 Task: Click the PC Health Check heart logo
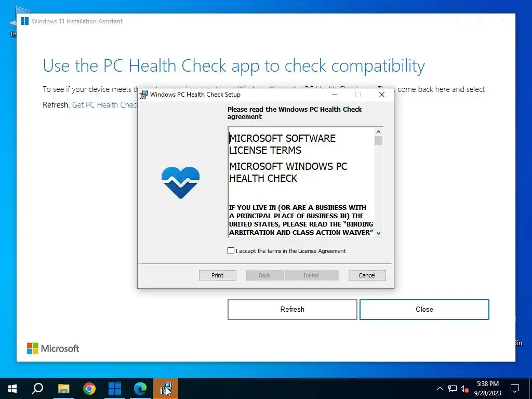180,182
